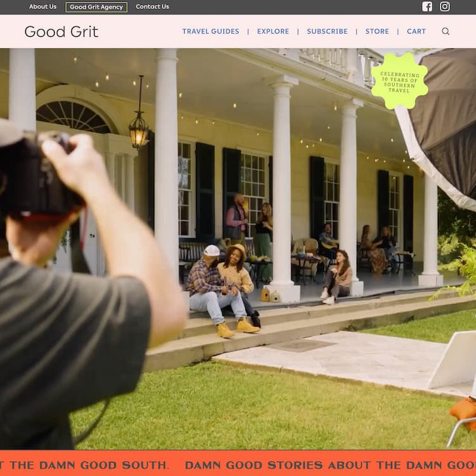Open the Facebook page icon
This screenshot has height=476, width=476.
(427, 7)
